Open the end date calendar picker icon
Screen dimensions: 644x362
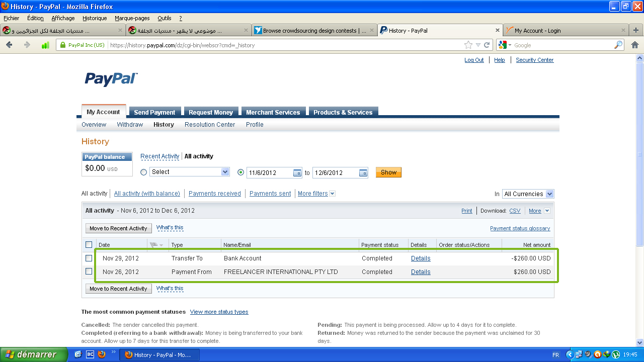pyautogui.click(x=363, y=172)
